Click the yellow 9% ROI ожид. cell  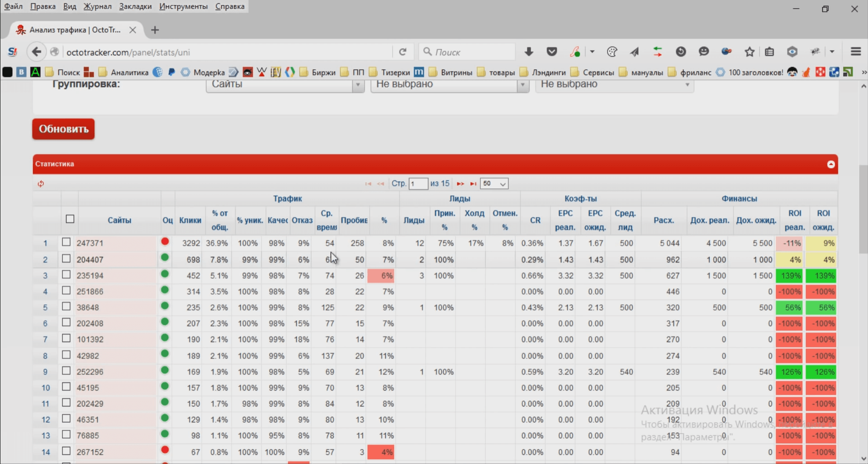[821, 243]
